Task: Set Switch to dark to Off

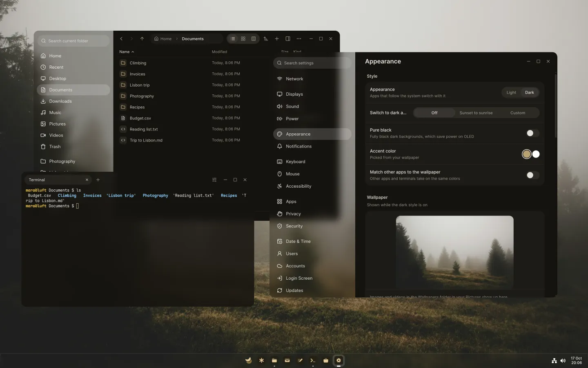Action: coord(434,113)
